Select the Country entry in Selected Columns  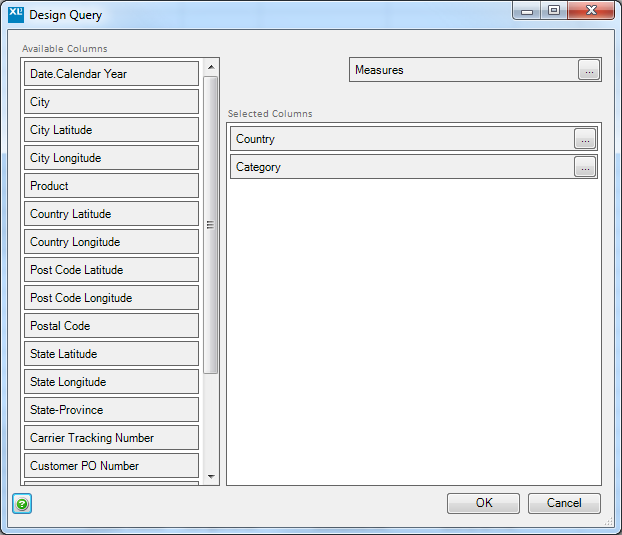tap(414, 139)
